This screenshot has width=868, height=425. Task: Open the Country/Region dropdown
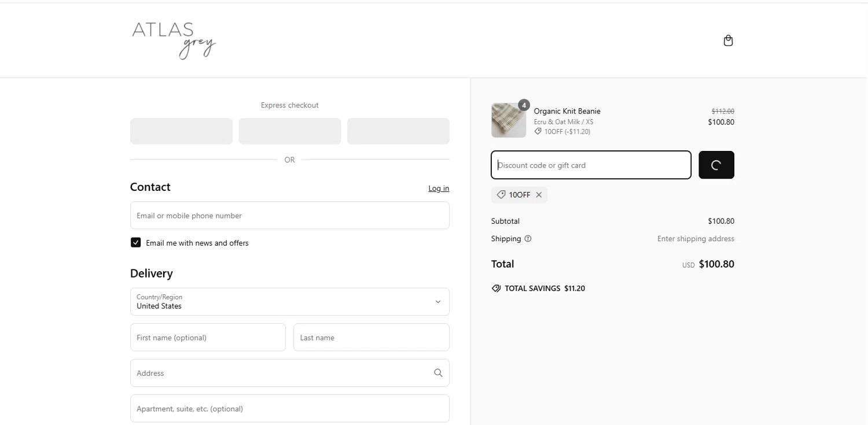click(x=290, y=302)
